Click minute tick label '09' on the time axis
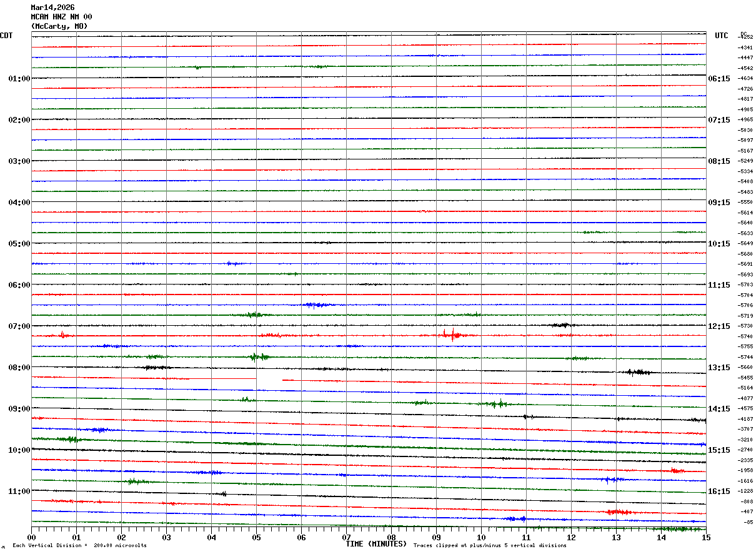This screenshot has height=554, width=756. tap(436, 537)
